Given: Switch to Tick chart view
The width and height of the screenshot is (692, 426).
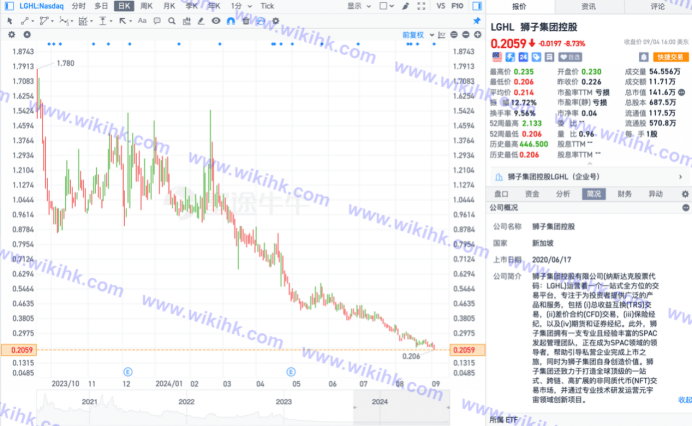Looking at the screenshot, I should point(267,6).
